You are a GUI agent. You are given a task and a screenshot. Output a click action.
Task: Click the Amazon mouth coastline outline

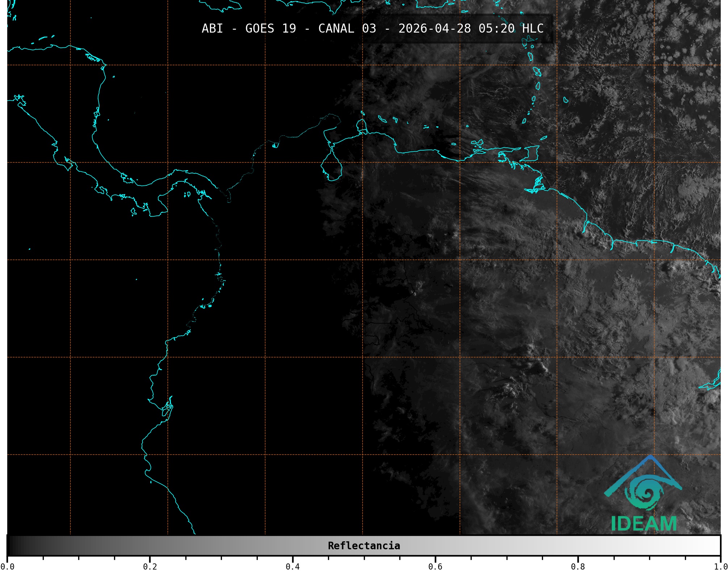pyautogui.click(x=711, y=384)
